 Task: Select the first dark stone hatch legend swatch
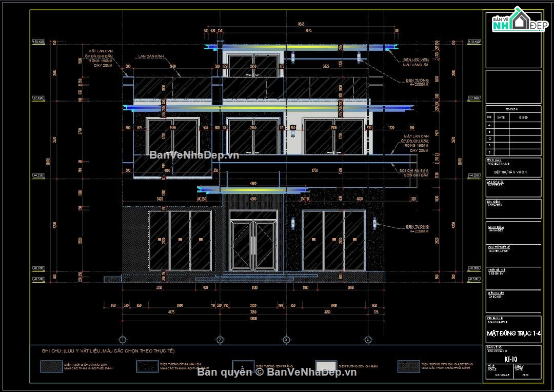click(x=51, y=366)
